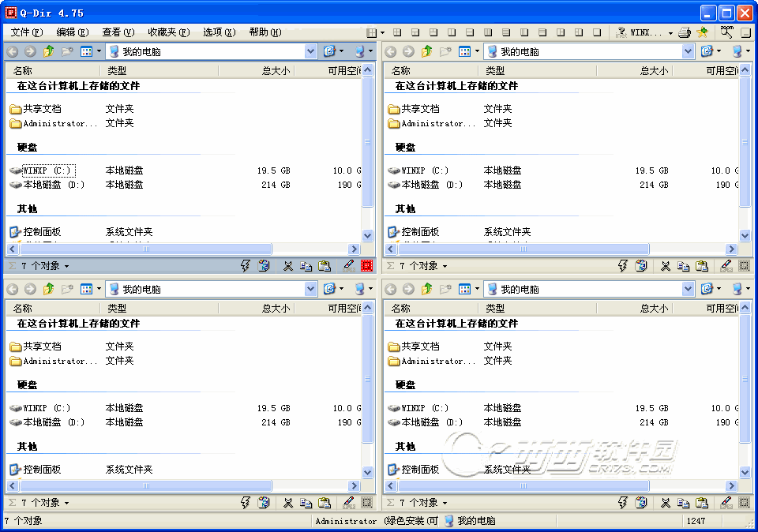Open the 帮助(H) menu
Screen dimensions: 758x532
coord(265,32)
